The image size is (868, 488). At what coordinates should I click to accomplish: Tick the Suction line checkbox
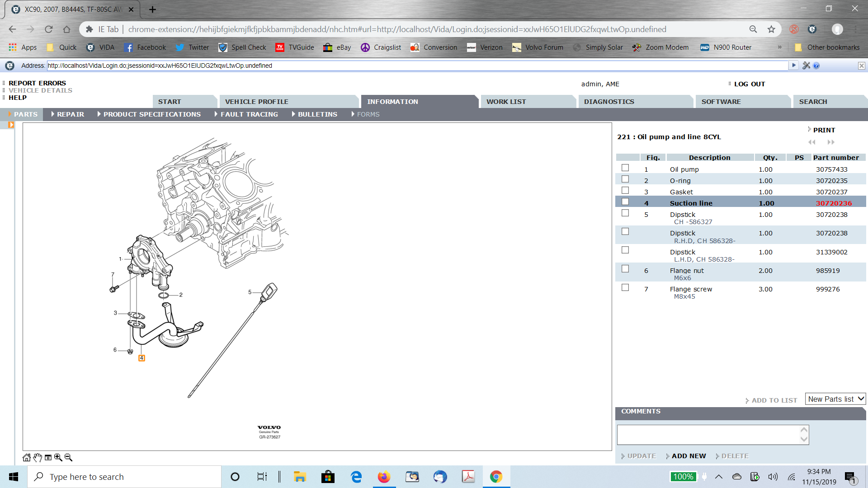pyautogui.click(x=625, y=202)
